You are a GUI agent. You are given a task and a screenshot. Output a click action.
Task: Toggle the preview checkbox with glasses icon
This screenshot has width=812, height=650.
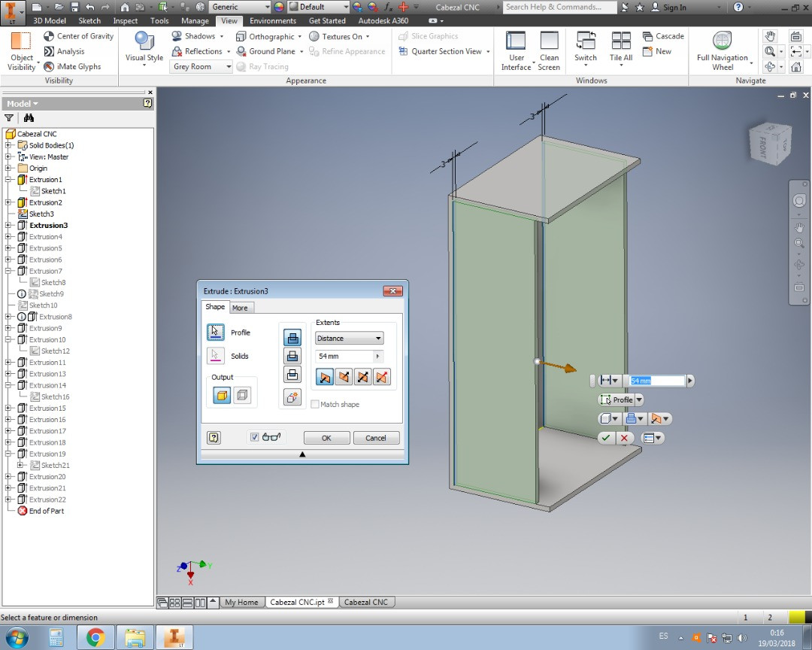tap(254, 437)
